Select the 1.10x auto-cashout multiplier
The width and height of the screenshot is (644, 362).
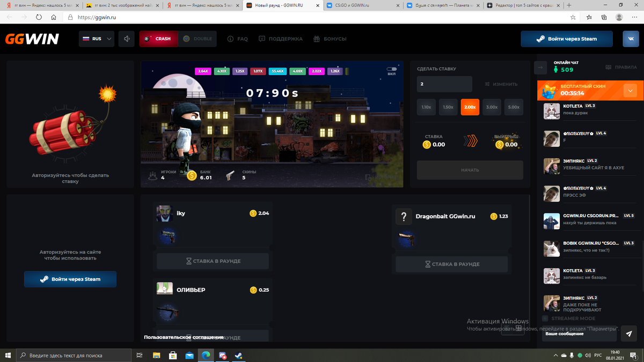click(x=426, y=107)
